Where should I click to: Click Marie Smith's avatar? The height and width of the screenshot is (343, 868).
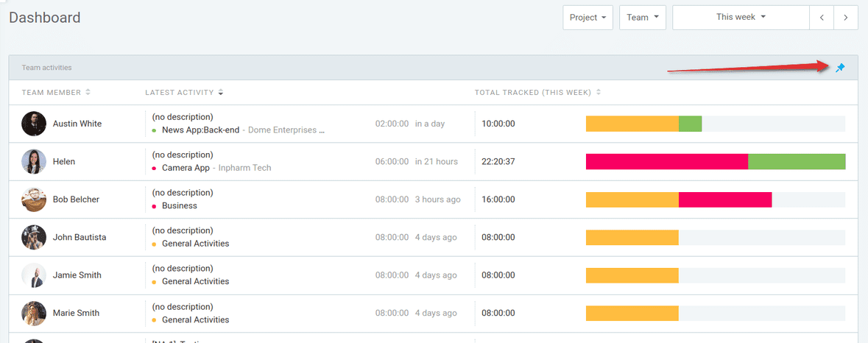point(34,313)
